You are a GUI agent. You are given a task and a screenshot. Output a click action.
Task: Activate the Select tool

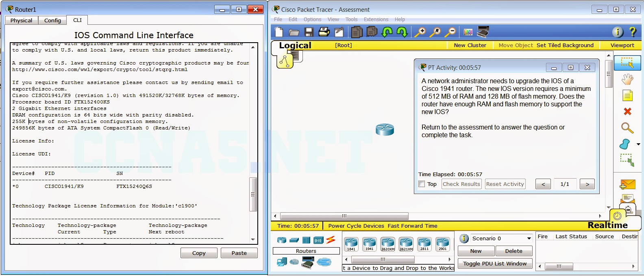[627, 63]
